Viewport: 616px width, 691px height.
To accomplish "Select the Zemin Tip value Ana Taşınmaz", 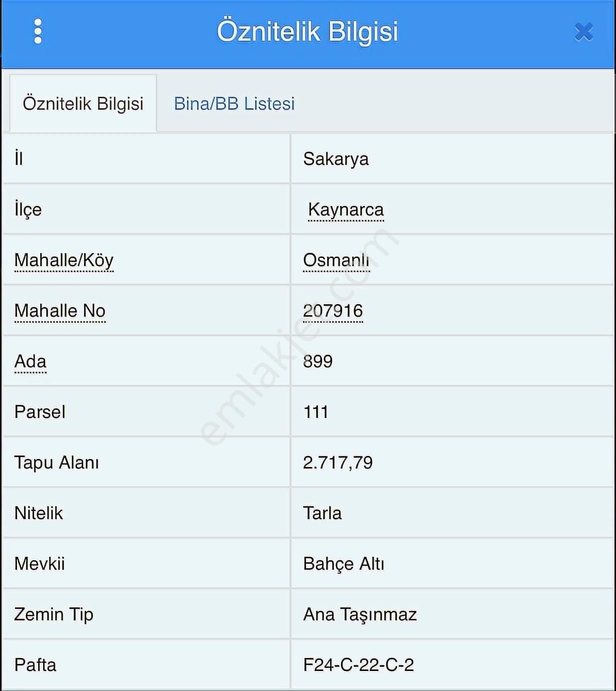I will tap(361, 614).
